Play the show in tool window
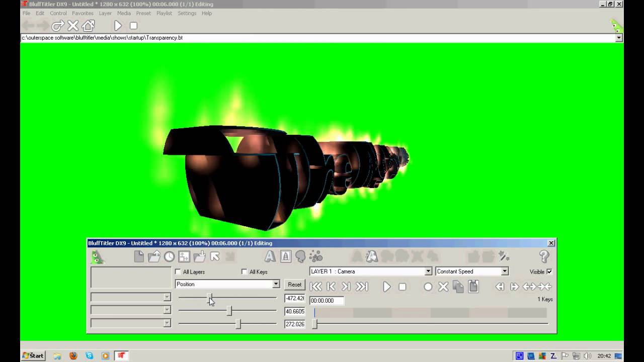This screenshot has width=644, height=362. tap(386, 287)
